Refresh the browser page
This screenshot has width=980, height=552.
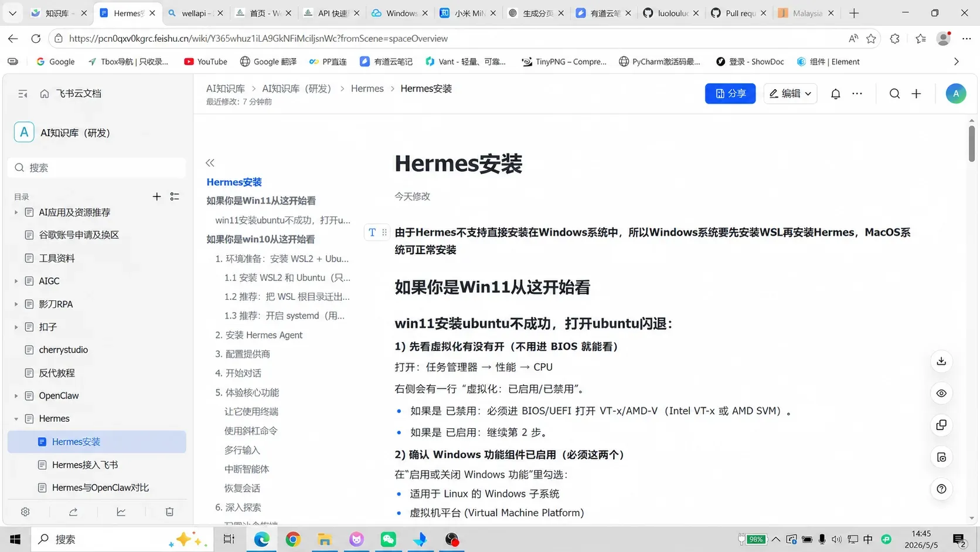(x=36, y=39)
